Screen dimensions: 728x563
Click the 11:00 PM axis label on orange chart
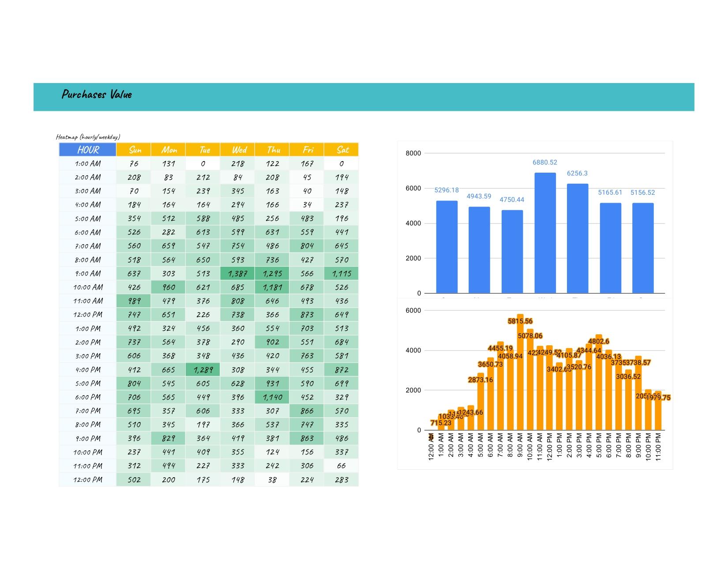click(658, 447)
